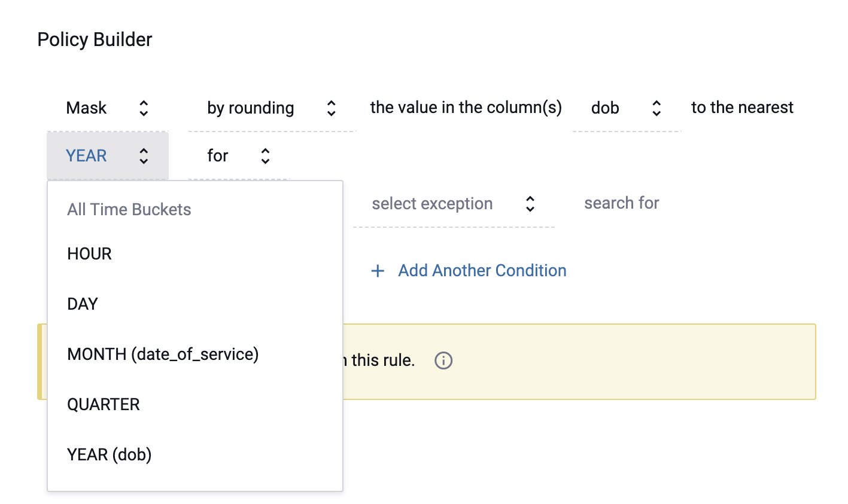The image size is (848, 504).
Task: Choose MONTH (date_of_service) option
Action: 195,354
